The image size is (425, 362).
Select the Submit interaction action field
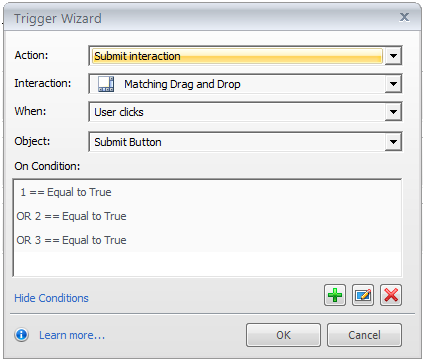237,56
